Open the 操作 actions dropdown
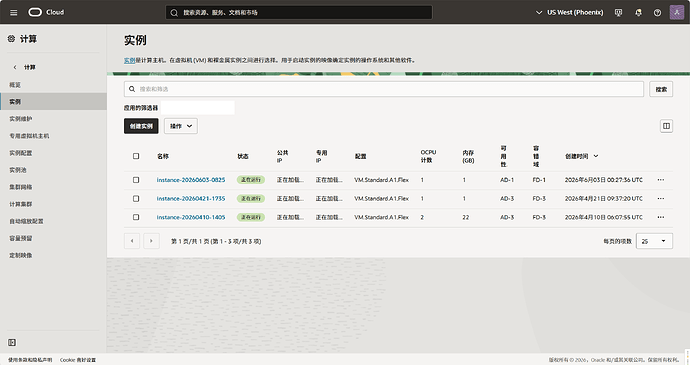The width and height of the screenshot is (690, 365). (181, 126)
